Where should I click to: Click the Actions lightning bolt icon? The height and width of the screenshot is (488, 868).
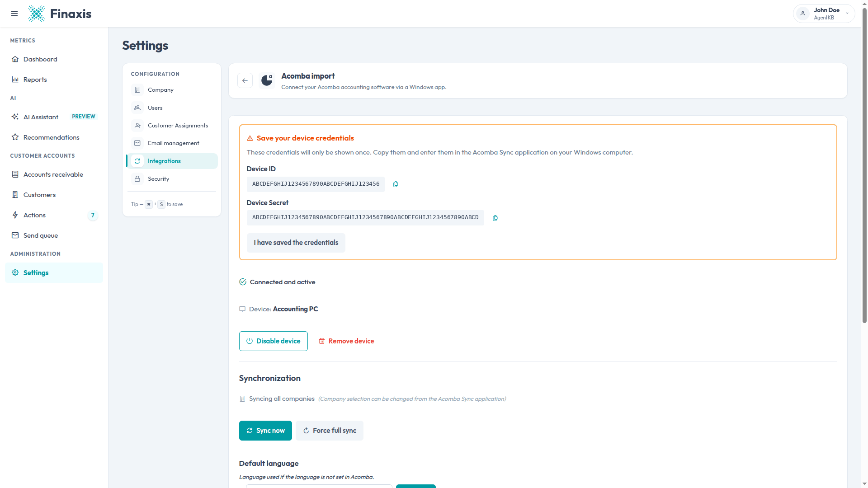[15, 215]
